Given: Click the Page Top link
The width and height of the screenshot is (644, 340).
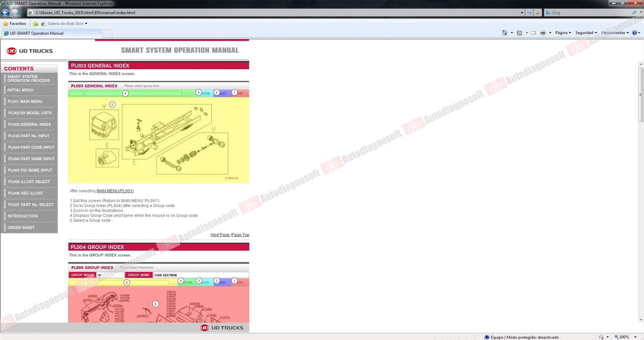Looking at the screenshot, I should tap(240, 235).
